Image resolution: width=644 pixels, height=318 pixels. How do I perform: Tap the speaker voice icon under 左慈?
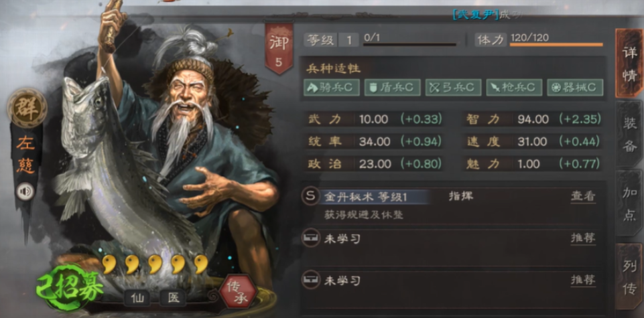25,191
